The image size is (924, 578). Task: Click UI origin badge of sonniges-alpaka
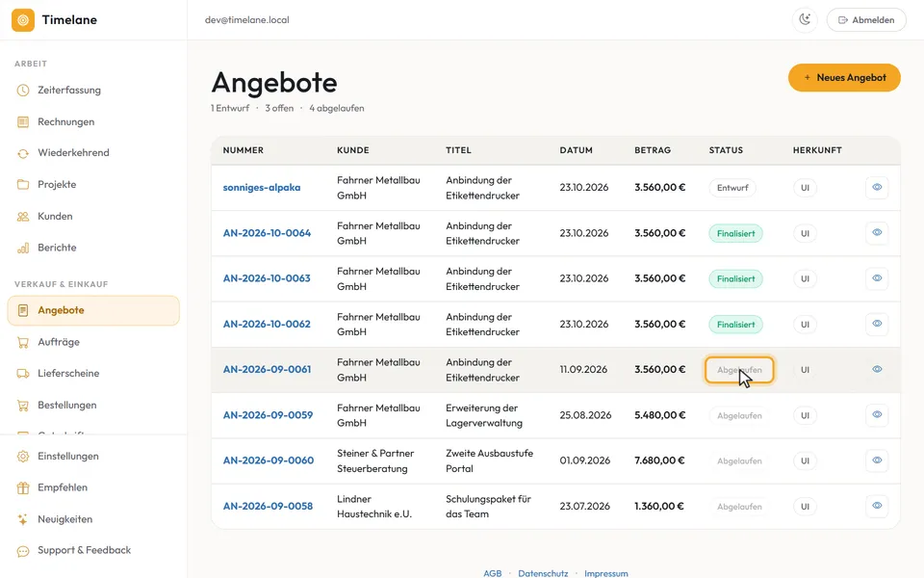[x=805, y=188]
